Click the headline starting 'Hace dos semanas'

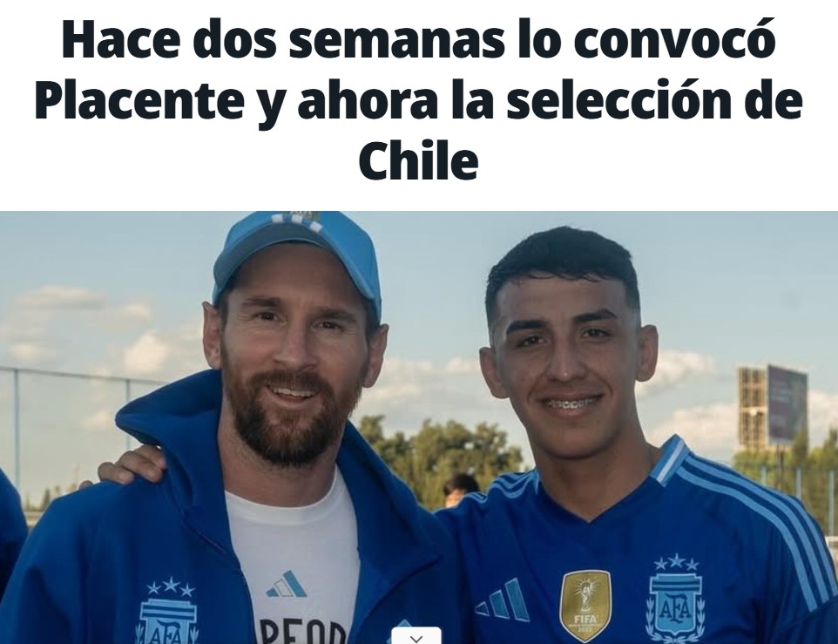419,100
